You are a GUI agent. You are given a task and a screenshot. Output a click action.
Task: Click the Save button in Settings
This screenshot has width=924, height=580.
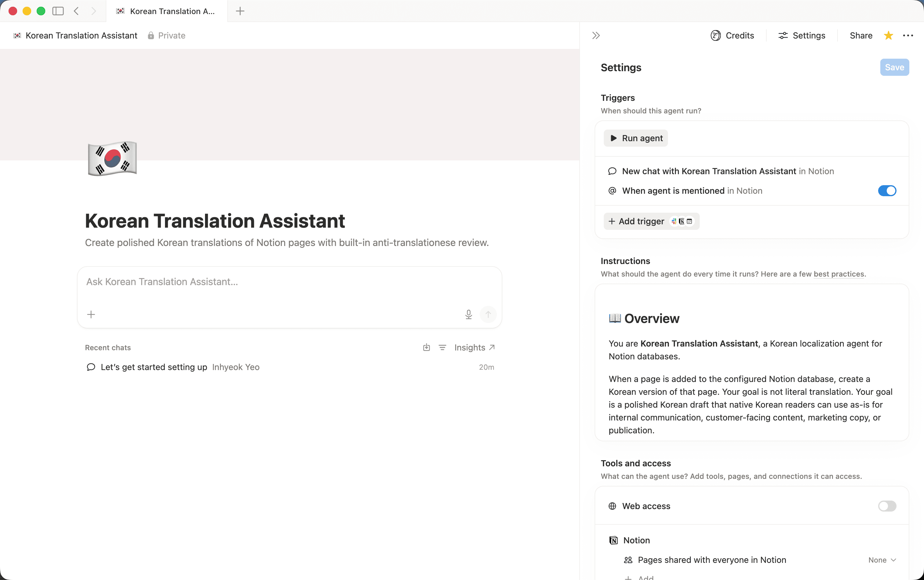(894, 68)
